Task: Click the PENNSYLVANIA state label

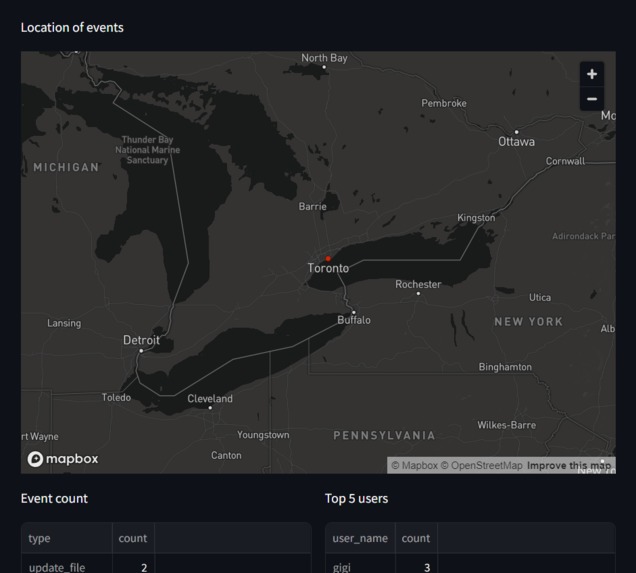Action: pyautogui.click(x=384, y=436)
